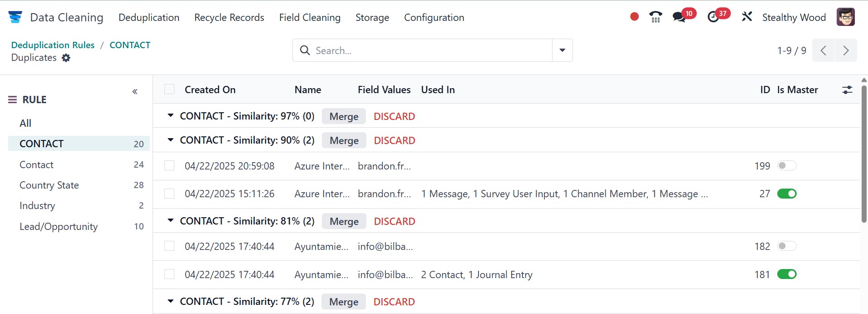Click the Data Cleaning app logo icon

coord(15,17)
